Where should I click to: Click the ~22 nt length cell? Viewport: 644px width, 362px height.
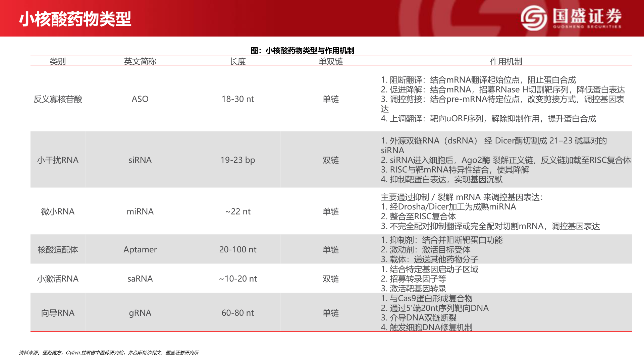[238, 212]
